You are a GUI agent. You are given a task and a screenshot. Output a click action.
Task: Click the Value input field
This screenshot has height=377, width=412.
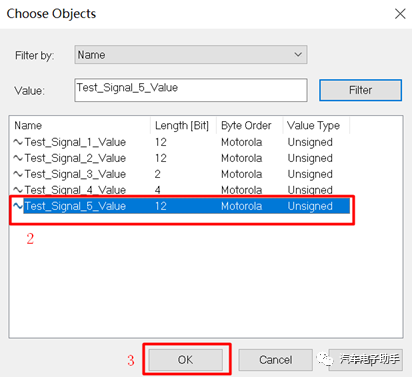tap(191, 90)
